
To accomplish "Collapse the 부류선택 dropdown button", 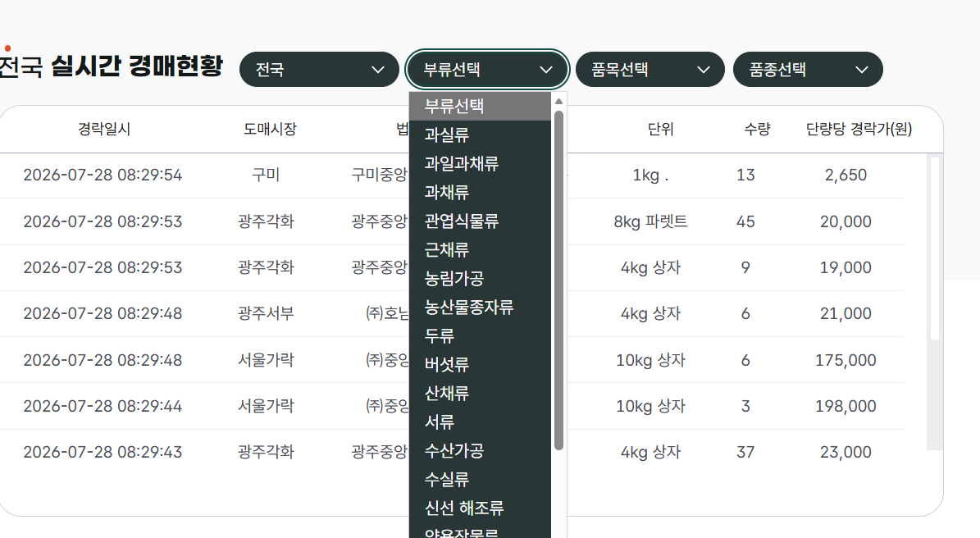I will pos(487,70).
